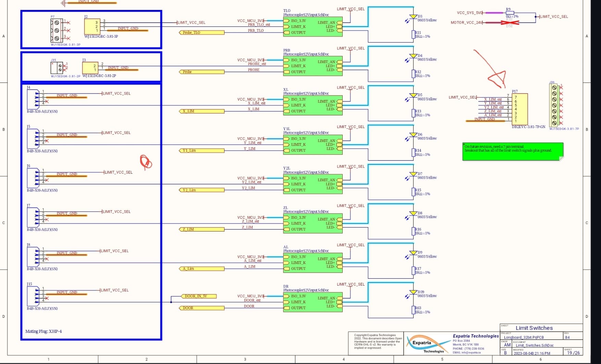Select the J4 B4B-XH-A connector symbol
The height and width of the screenshot is (364, 601).
(x=34, y=99)
